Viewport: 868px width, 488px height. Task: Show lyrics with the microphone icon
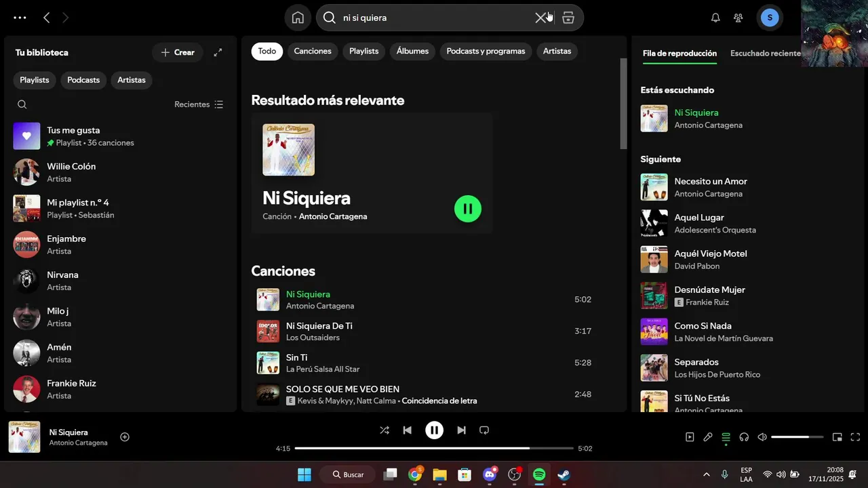(708, 437)
